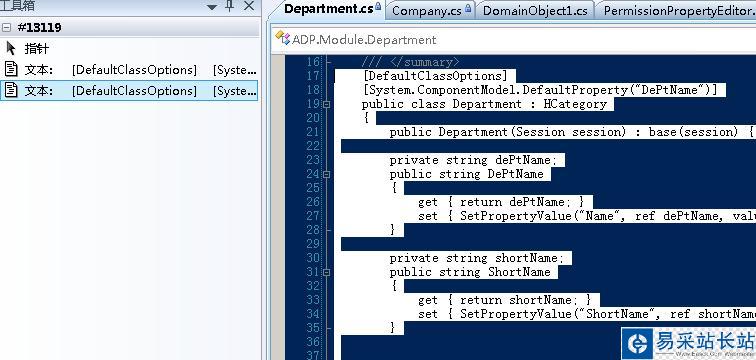Viewport: 756px width, 360px height.
Task: Click the HCategory base class name
Action: (x=575, y=104)
